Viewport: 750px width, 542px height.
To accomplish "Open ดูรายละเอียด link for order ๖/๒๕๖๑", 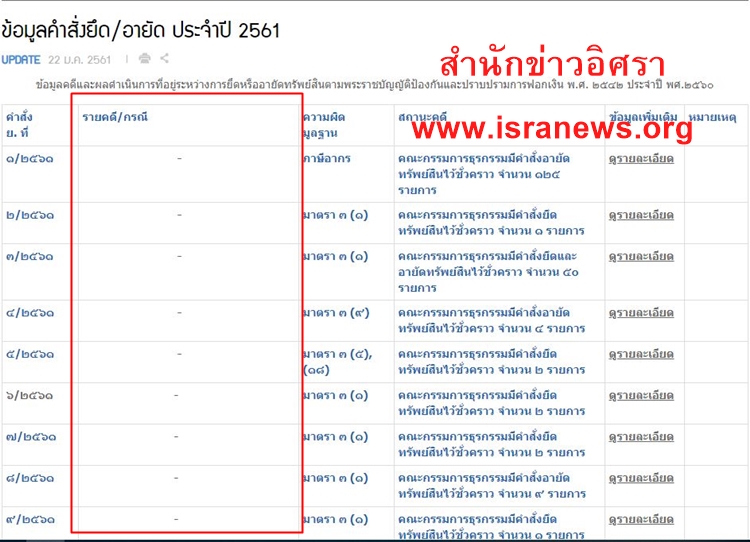I will coord(641,395).
